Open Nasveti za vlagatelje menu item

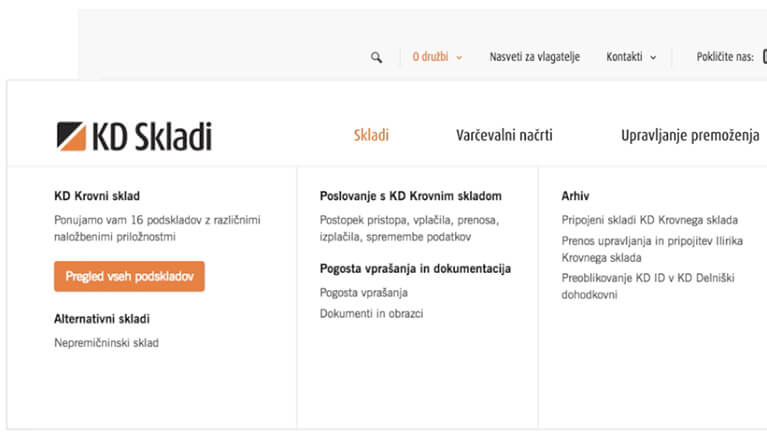click(535, 57)
